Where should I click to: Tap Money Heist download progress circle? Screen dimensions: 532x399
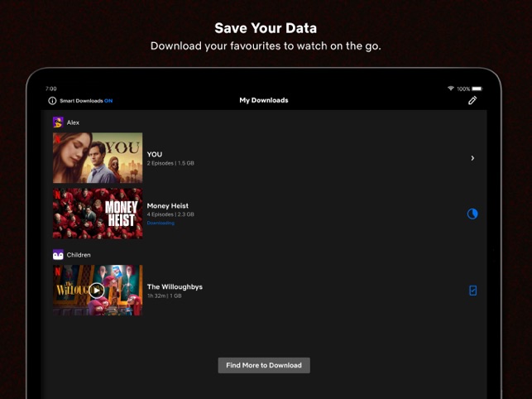[472, 214]
